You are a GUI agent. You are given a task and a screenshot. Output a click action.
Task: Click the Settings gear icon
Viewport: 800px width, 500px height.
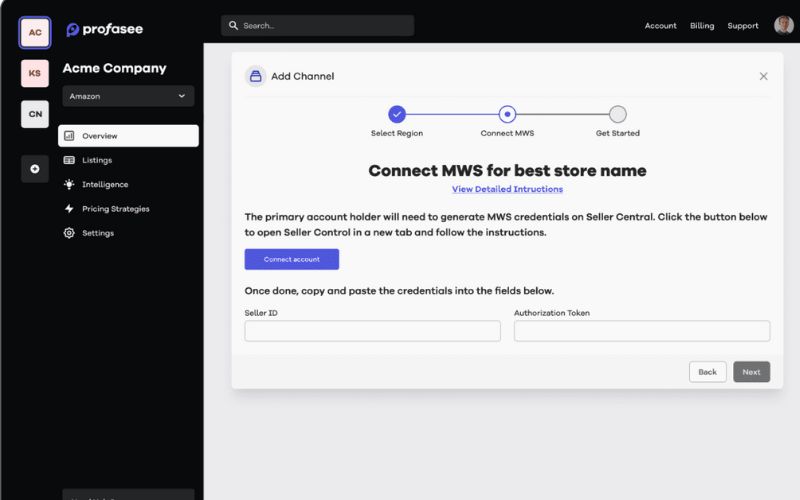click(69, 233)
